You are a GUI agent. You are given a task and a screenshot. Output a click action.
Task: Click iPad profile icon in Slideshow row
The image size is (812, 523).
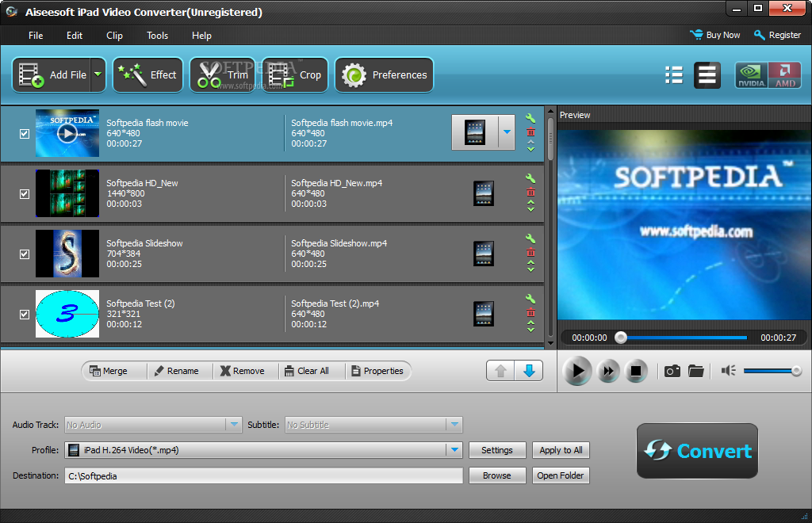coord(484,254)
